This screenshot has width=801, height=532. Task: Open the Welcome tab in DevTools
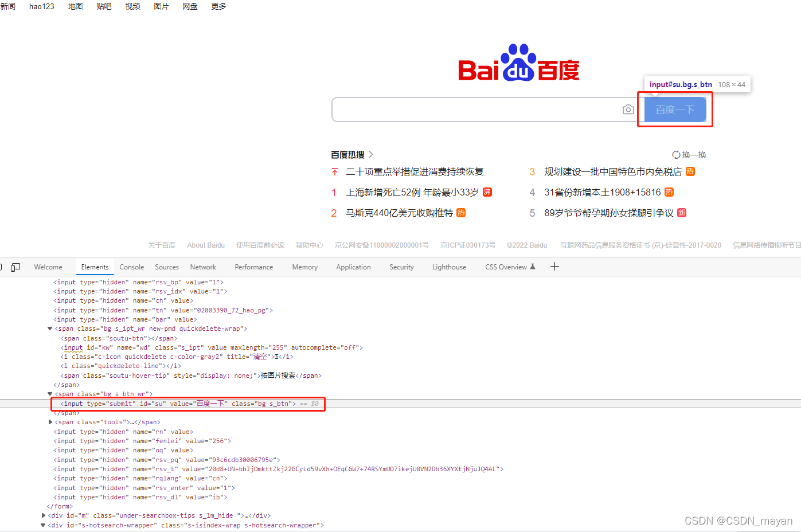coord(48,267)
